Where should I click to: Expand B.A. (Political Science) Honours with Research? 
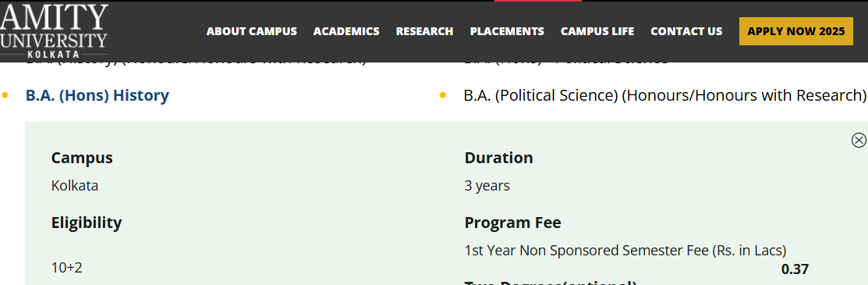point(664,95)
